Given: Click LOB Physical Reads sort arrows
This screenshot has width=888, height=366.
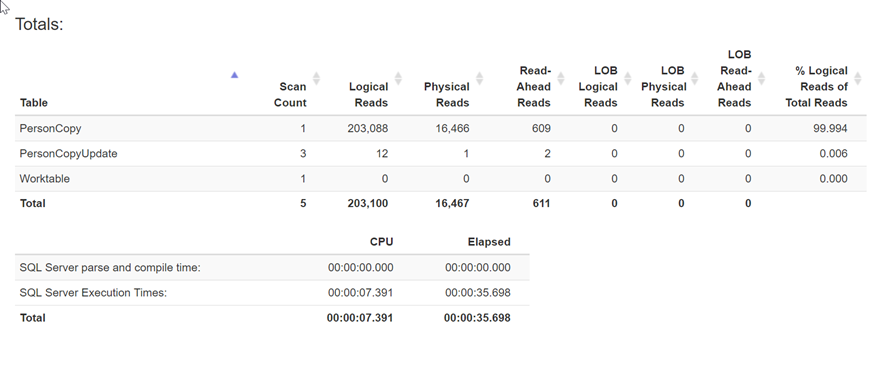Looking at the screenshot, I should point(694,78).
